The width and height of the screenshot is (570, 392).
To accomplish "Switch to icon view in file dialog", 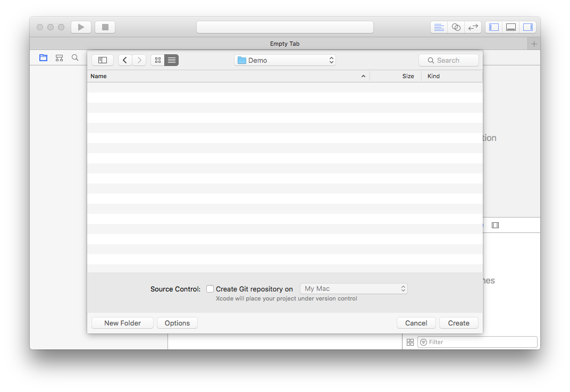I will click(x=158, y=60).
